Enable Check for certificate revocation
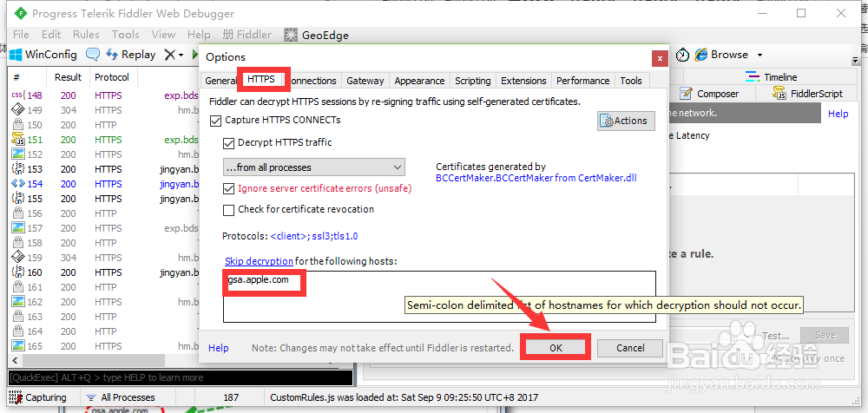868x413 pixels. coord(228,210)
